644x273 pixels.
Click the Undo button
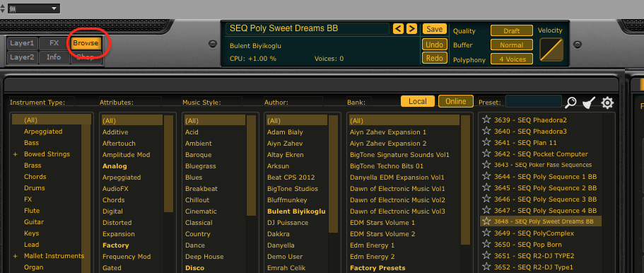435,45
